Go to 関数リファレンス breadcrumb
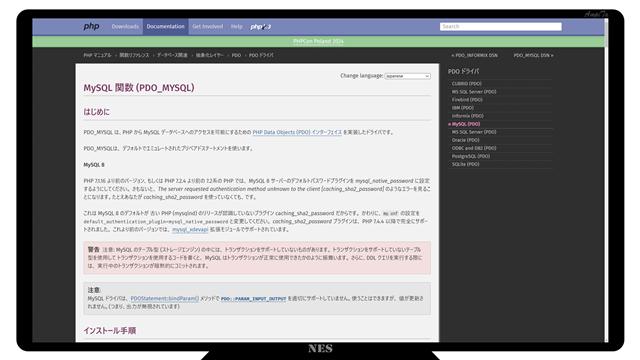The image size is (640, 360). pos(134,55)
